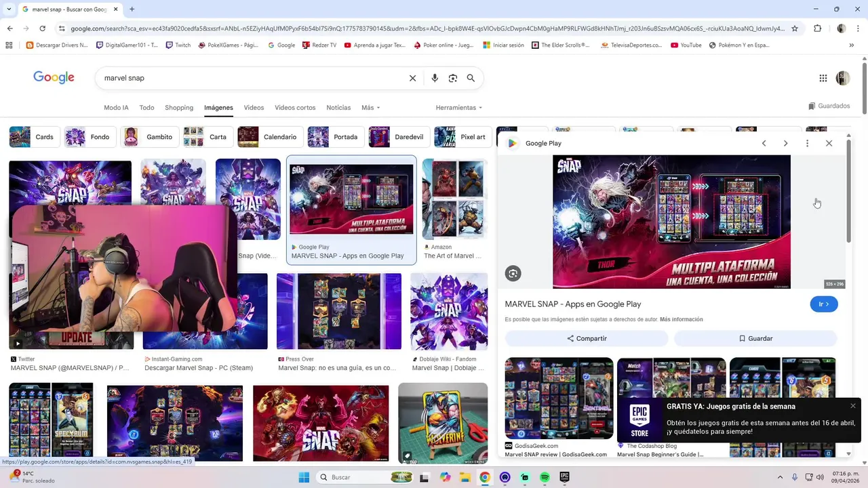This screenshot has width=868, height=488.
Task: Open the Google account avatar on the results page
Action: click(x=843, y=78)
